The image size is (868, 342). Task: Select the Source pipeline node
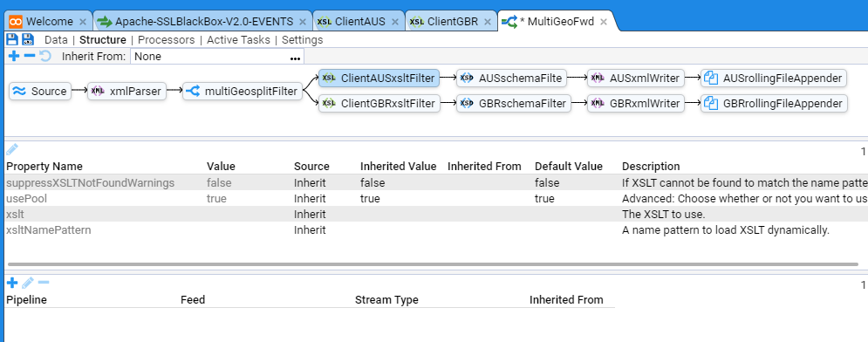click(40, 92)
